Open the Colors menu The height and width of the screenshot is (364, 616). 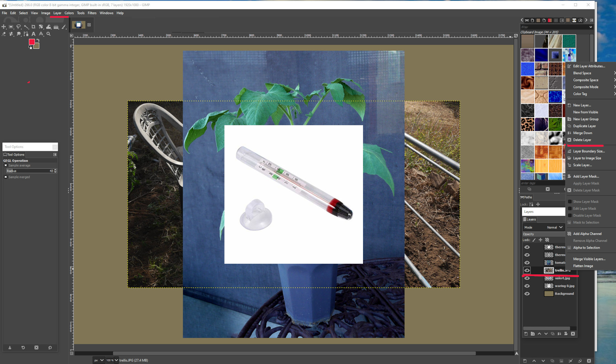(x=69, y=13)
